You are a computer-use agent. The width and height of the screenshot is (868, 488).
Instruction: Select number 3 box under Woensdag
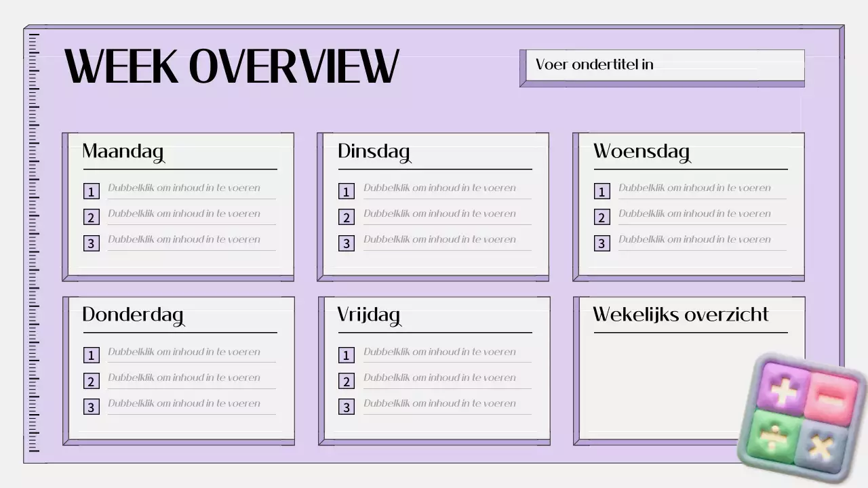pos(601,243)
